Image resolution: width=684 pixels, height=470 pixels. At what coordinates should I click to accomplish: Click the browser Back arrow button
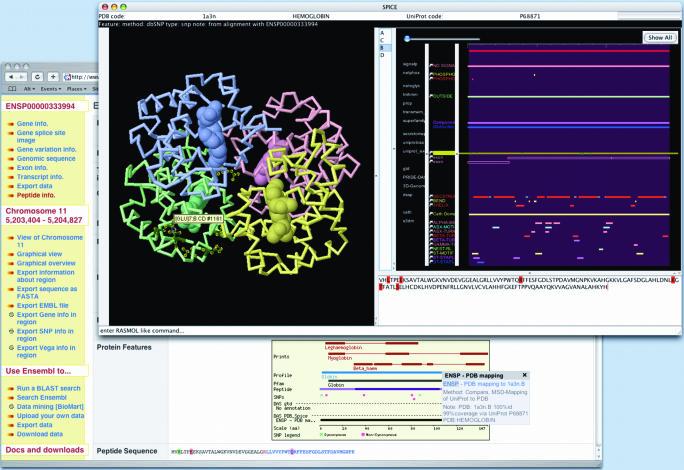pos(11,77)
